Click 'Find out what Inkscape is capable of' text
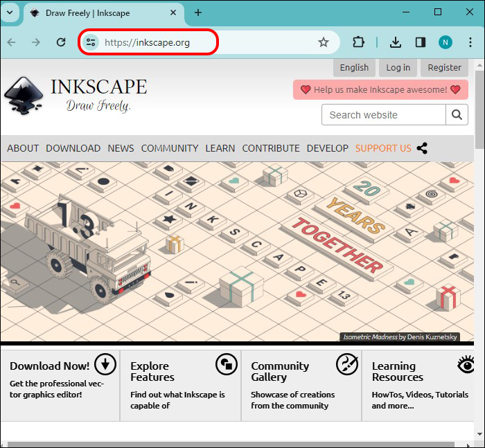The height and width of the screenshot is (448, 485). pyautogui.click(x=177, y=400)
